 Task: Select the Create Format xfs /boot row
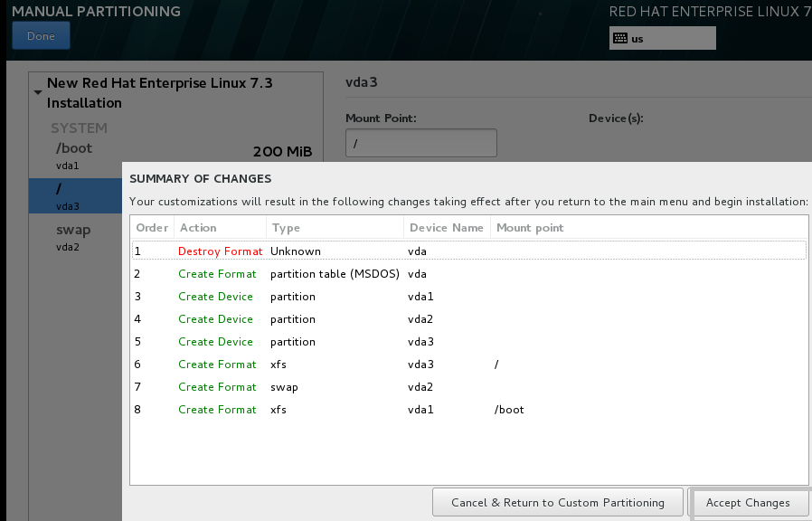click(x=469, y=410)
